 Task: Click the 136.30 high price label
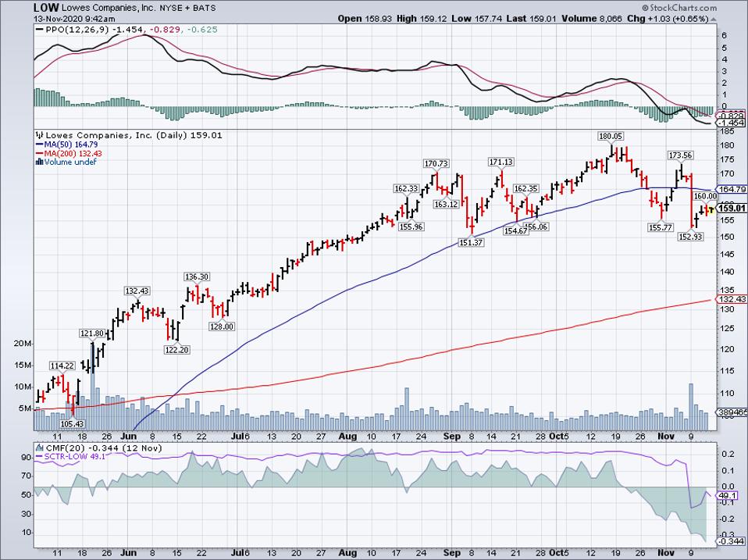(197, 277)
